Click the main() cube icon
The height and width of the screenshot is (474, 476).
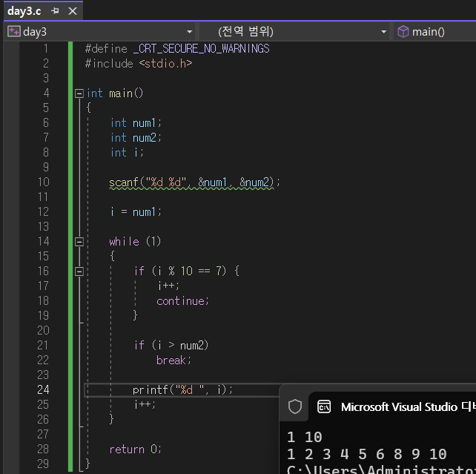pyautogui.click(x=403, y=32)
